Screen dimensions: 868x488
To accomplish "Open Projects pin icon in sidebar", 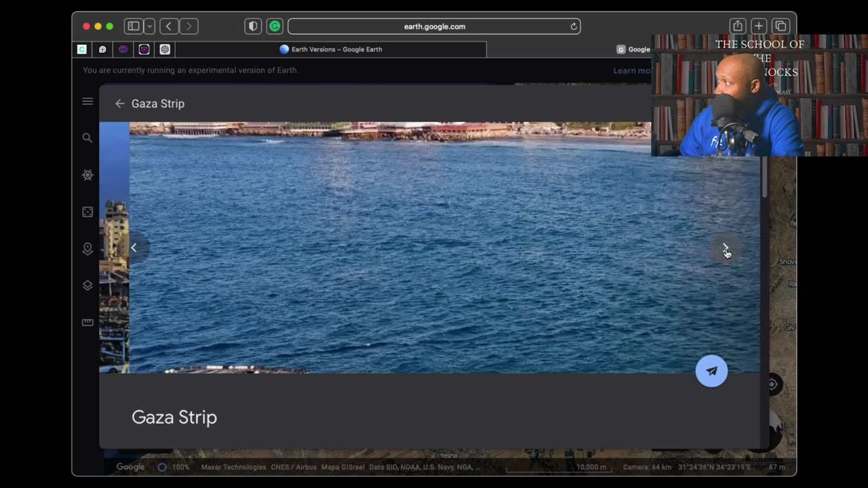I will 87,249.
